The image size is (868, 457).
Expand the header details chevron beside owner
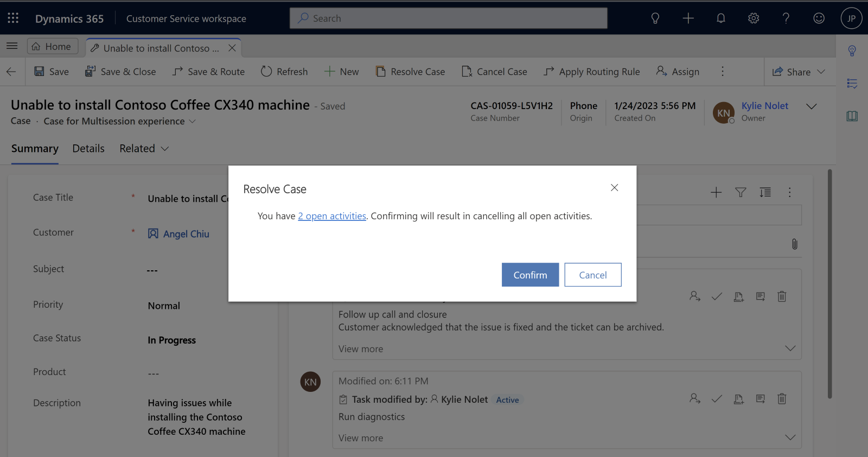pos(812,106)
